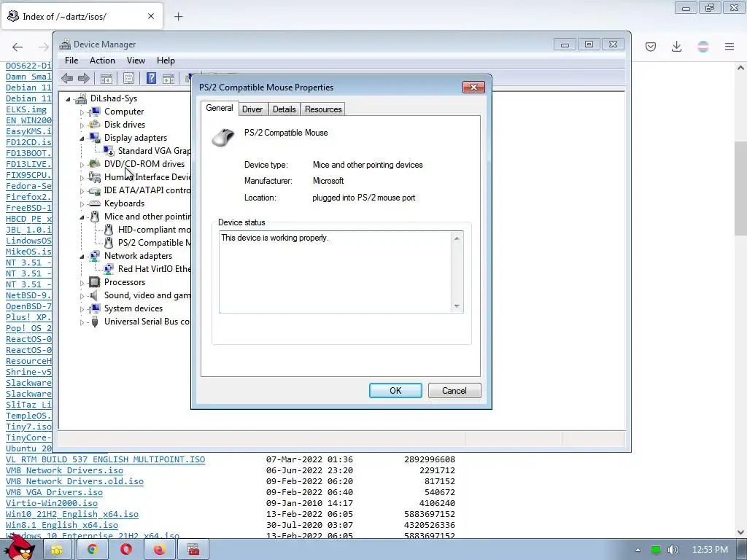The height and width of the screenshot is (560, 747).
Task: Click the Processors category icon
Action: (95, 282)
